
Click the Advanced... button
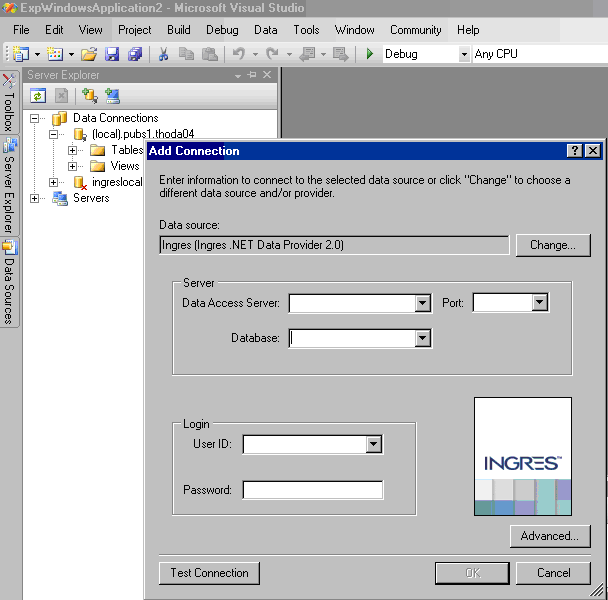(x=549, y=536)
